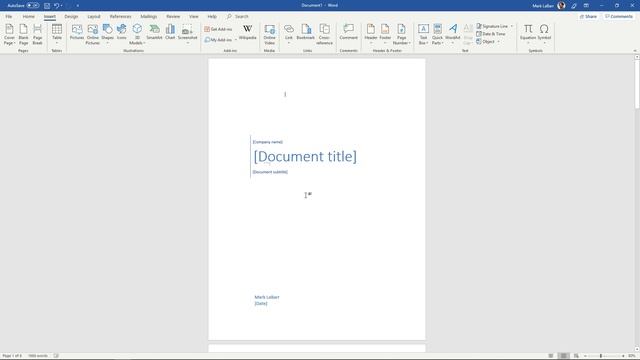Click zoom out minus button
Image resolution: width=640 pixels, height=360 pixels.
point(585,356)
